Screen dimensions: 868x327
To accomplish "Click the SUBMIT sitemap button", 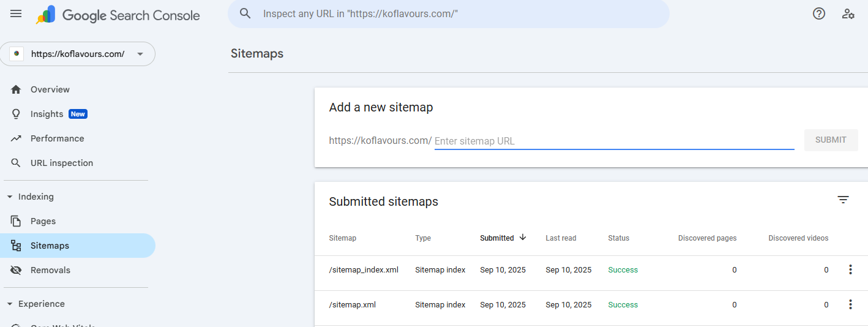I will 831,140.
